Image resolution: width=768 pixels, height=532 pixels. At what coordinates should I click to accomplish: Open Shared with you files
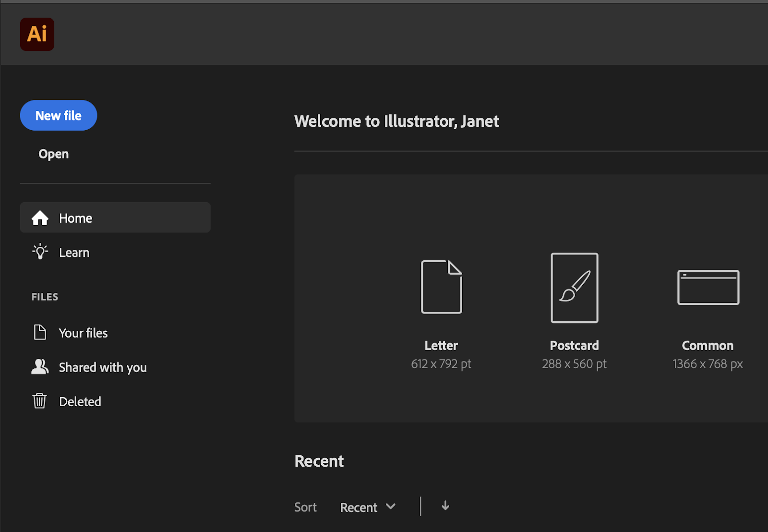(x=103, y=367)
